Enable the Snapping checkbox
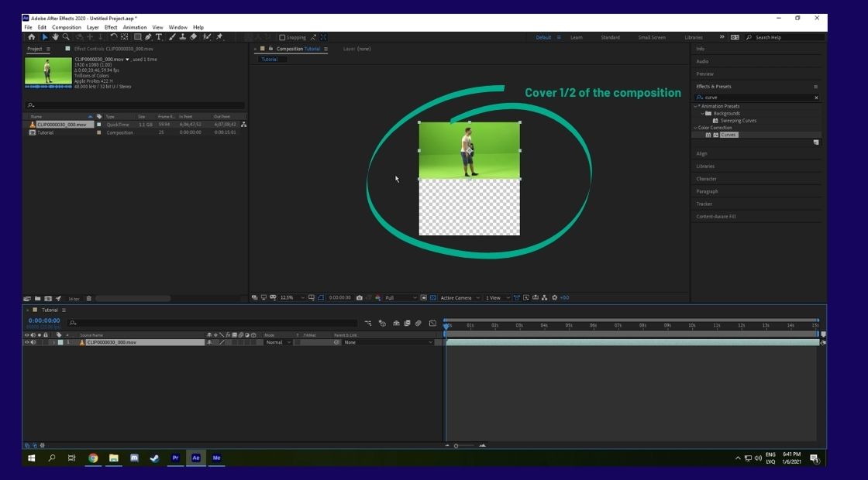Viewport: 868px width, 480px height. [281, 36]
